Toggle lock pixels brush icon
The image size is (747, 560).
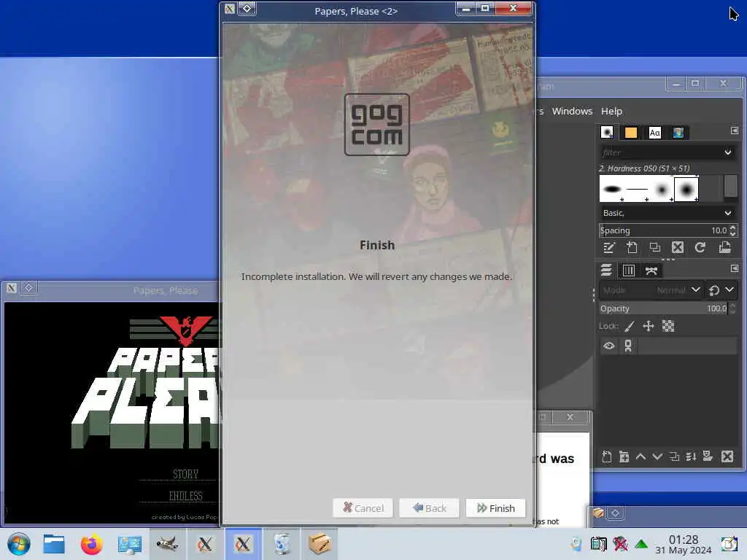(630, 326)
